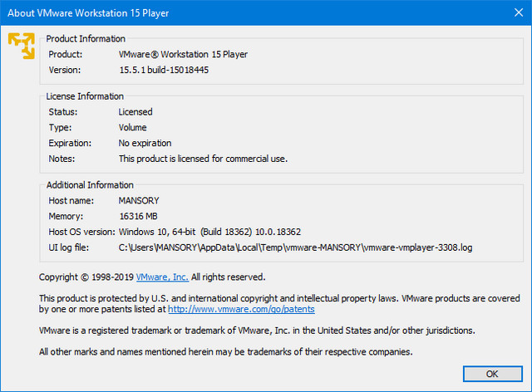
Task: Click the License Information group heading
Action: (x=86, y=96)
